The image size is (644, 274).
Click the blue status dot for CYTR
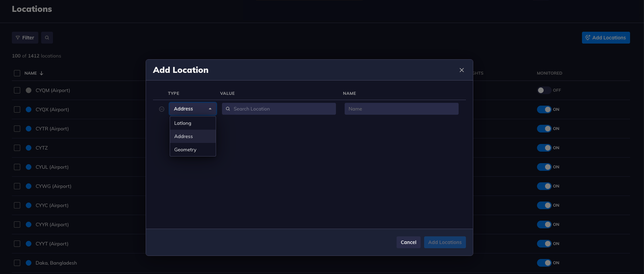tap(29, 129)
